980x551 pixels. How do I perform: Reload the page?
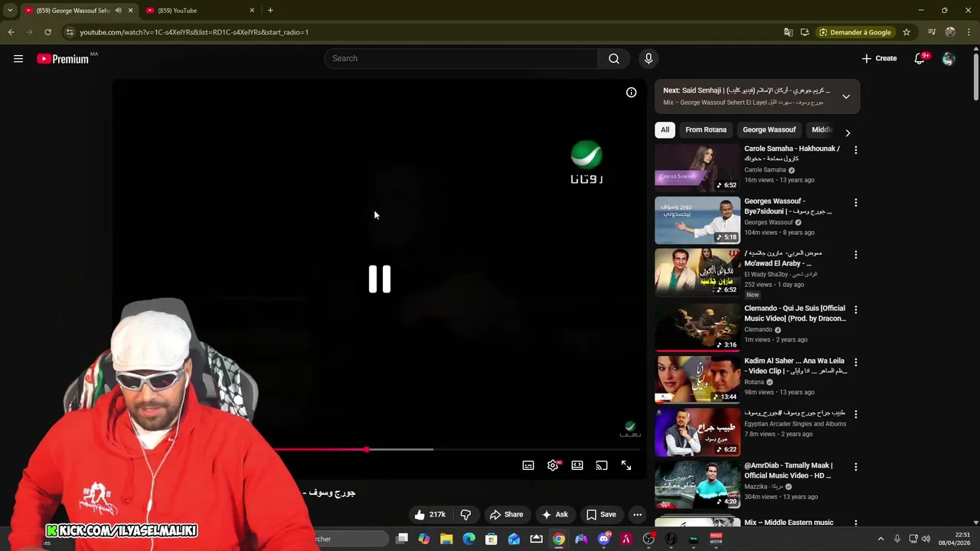point(47,32)
